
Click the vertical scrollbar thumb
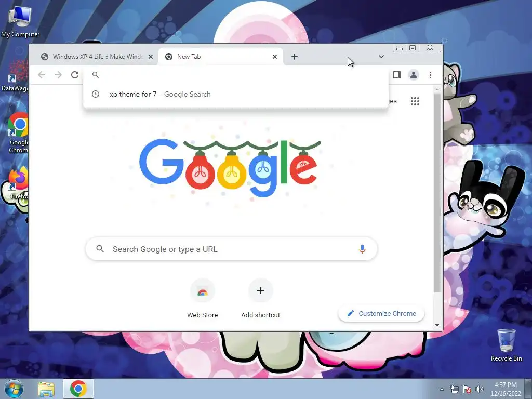click(x=437, y=192)
